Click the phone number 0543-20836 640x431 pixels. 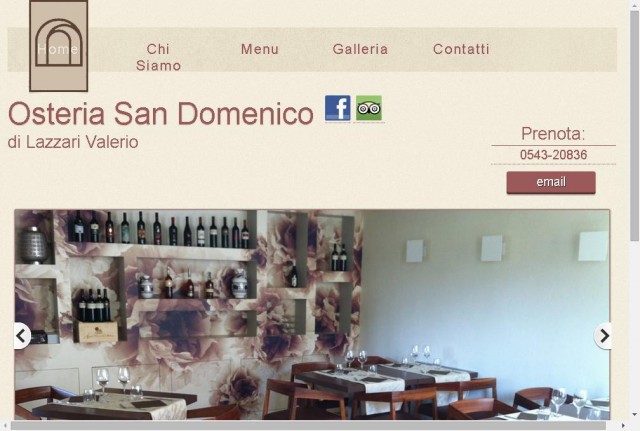point(553,155)
